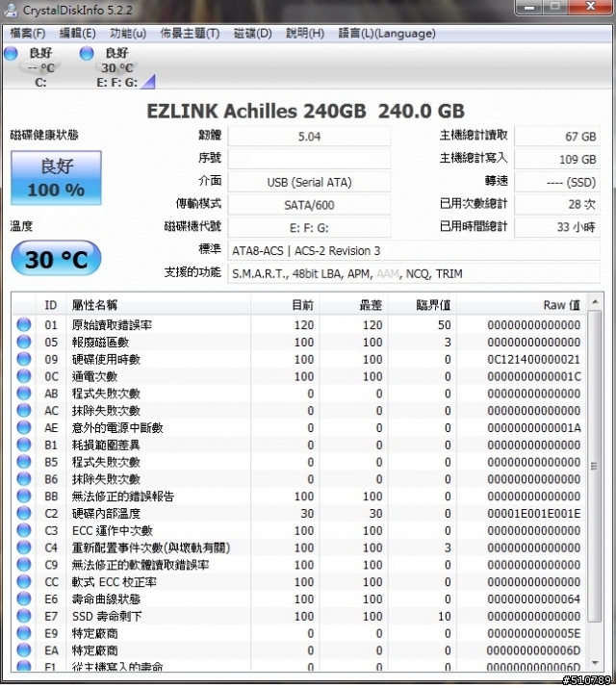Click status orb for attribute BB
The height and width of the screenshot is (688, 616).
tap(24, 496)
